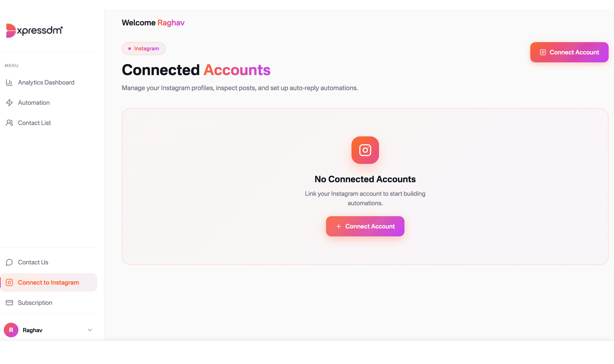This screenshot has height=364, width=614.
Task: Click the large Instagram icon in empty state
Action: [x=365, y=150]
